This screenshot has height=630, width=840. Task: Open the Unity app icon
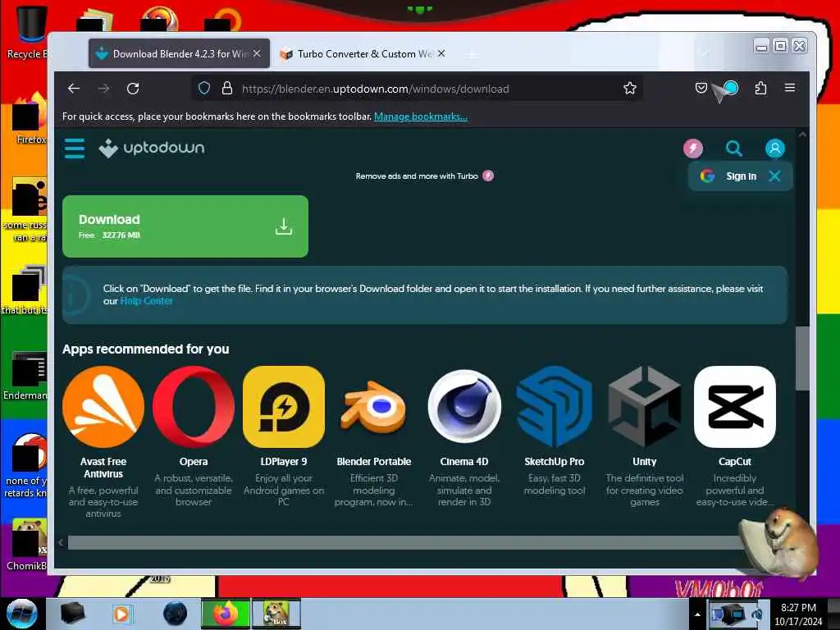[645, 407]
